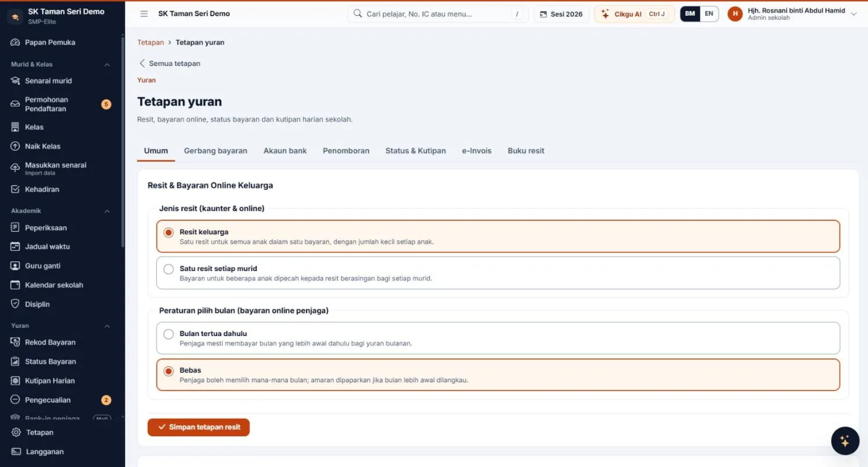Switch to the Penomboran tab
Image resolution: width=868 pixels, height=467 pixels.
pyautogui.click(x=346, y=151)
